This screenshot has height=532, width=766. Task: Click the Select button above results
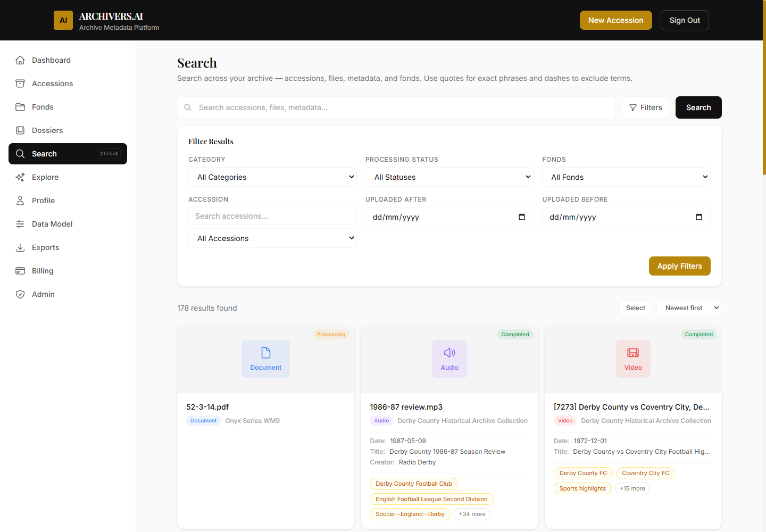coord(636,308)
